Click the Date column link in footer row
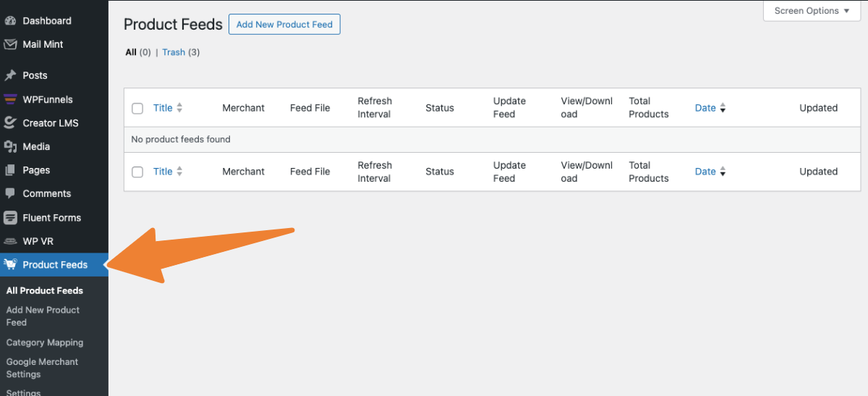Image resolution: width=868 pixels, height=396 pixels. click(705, 172)
